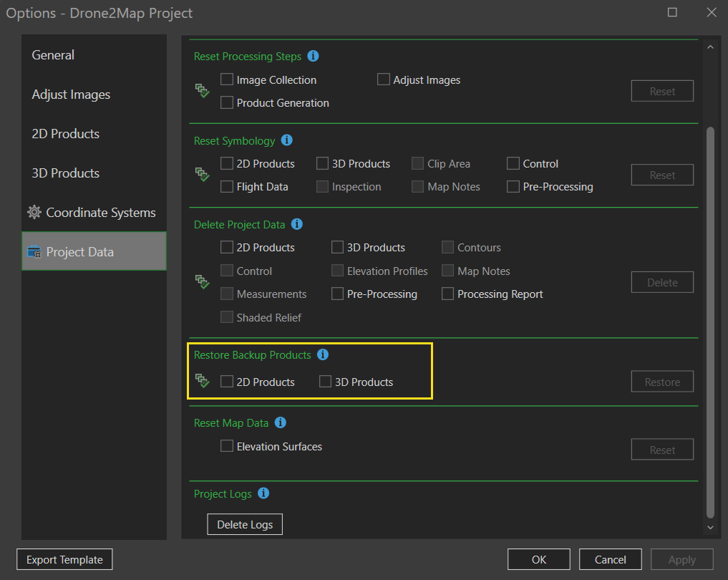728x580 pixels.
Task: Select-all icon in Reset Symbology section
Action: click(x=203, y=175)
